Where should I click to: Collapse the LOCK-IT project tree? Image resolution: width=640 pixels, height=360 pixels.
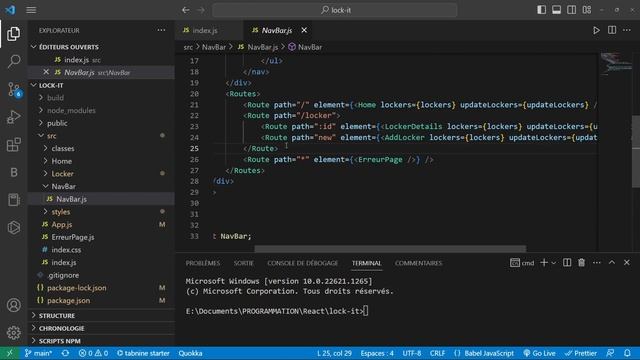click(102, 85)
